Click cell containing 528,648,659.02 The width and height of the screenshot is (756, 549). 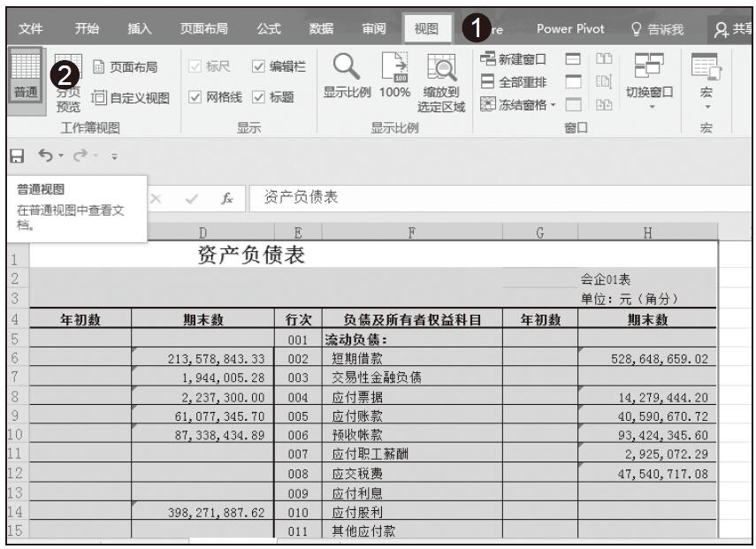click(x=647, y=358)
